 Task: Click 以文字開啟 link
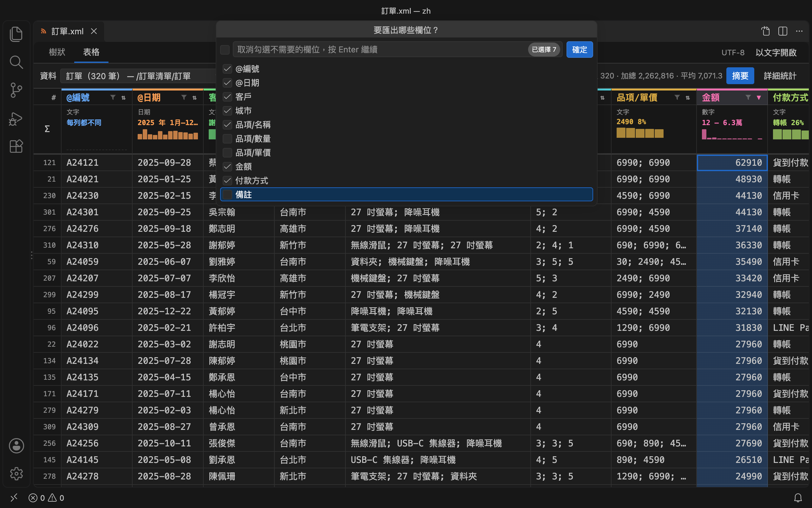tap(776, 52)
